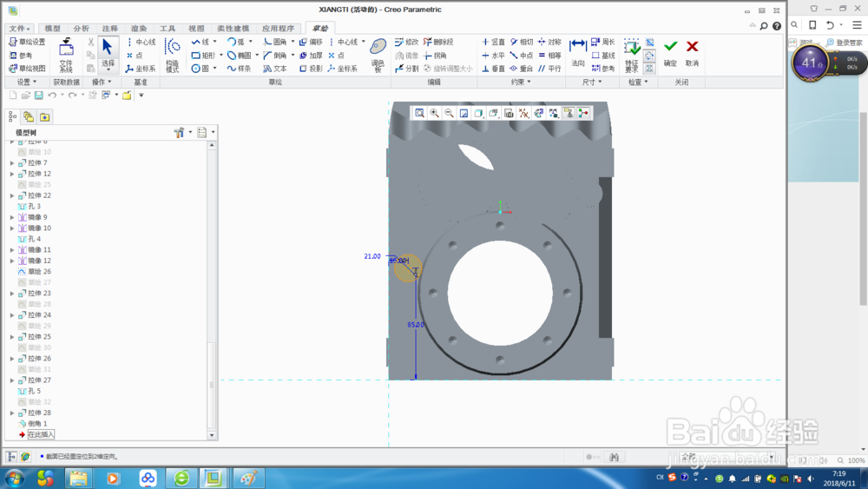Select the 样条 (Spline) tool
Viewport: 868px width, 489px height.
click(x=240, y=69)
